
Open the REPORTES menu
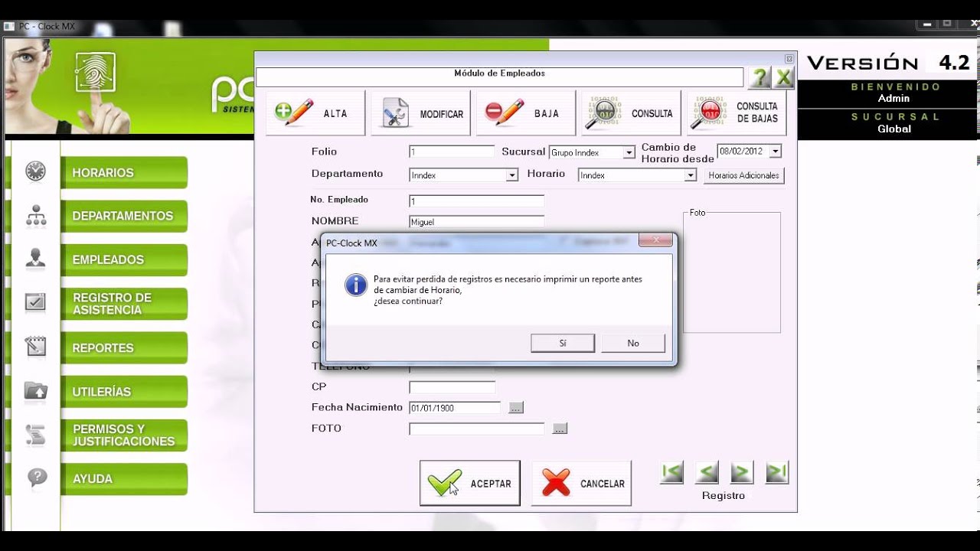coord(124,348)
